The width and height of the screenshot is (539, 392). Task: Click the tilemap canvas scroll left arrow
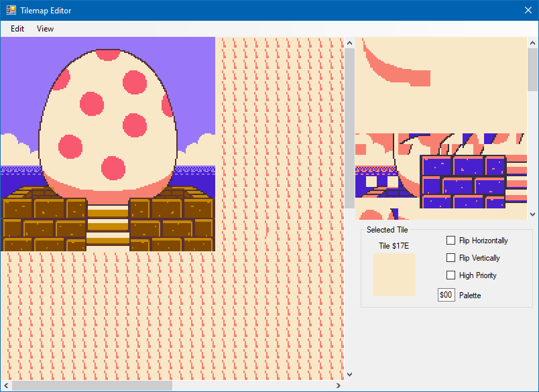6,385
